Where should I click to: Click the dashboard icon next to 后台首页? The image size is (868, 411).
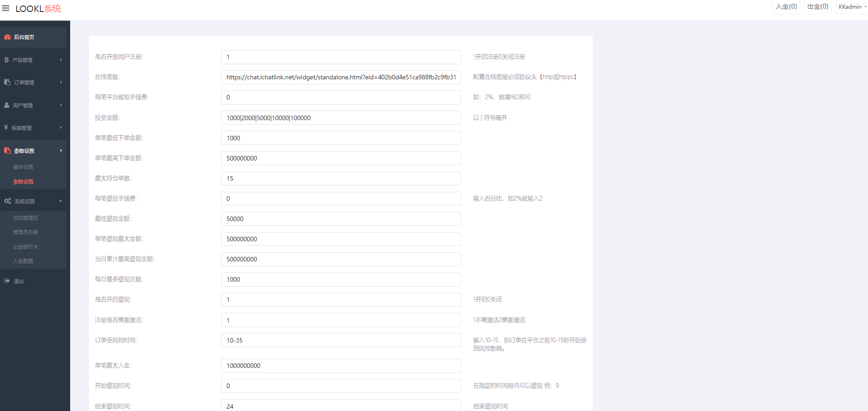[7, 37]
